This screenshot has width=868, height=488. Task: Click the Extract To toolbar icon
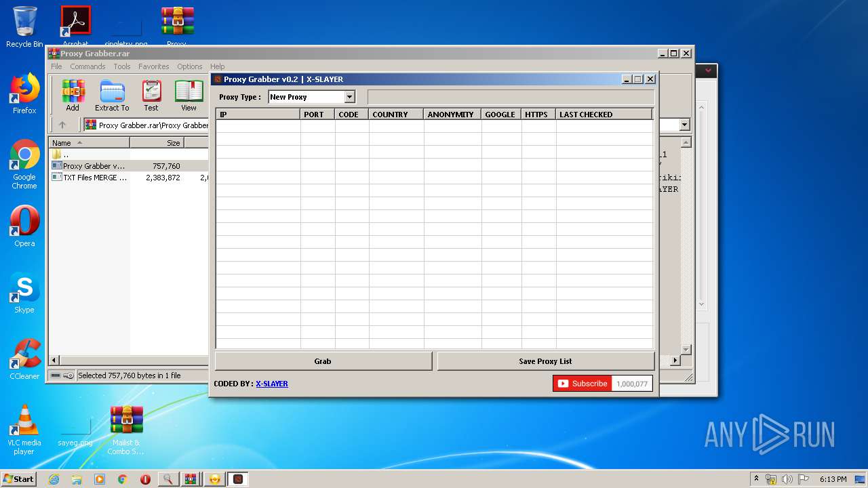pos(112,96)
